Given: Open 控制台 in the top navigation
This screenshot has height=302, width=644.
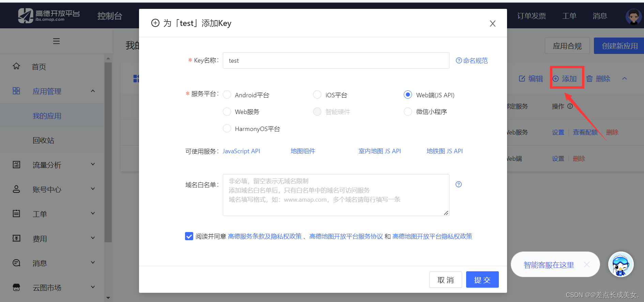Looking at the screenshot, I should pos(110,16).
